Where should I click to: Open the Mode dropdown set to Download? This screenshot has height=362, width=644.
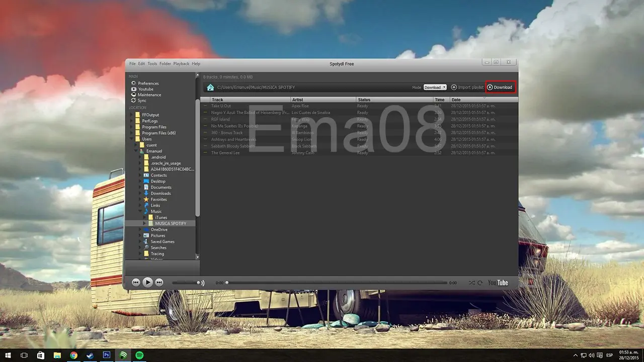(x=435, y=87)
